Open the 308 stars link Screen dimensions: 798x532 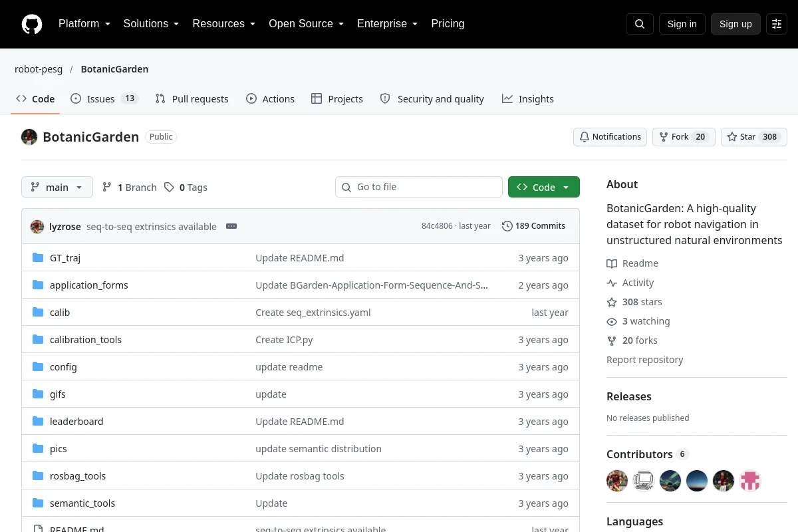click(x=634, y=302)
